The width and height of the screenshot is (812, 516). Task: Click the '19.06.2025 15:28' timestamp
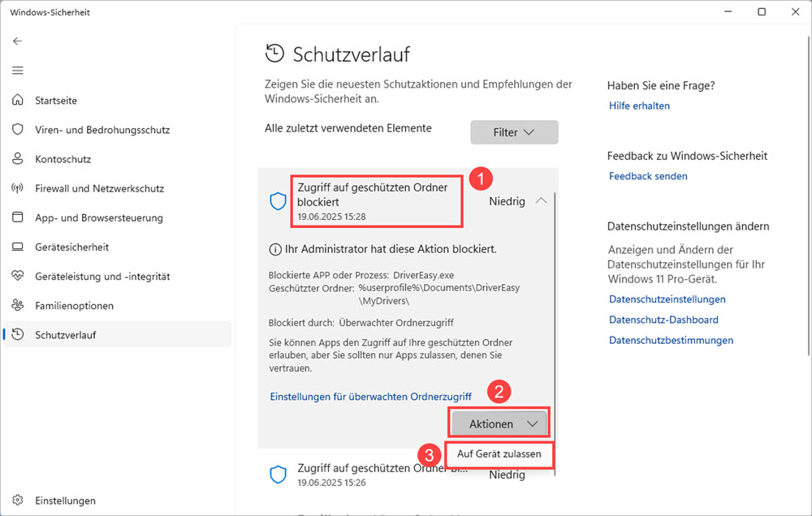coord(331,217)
